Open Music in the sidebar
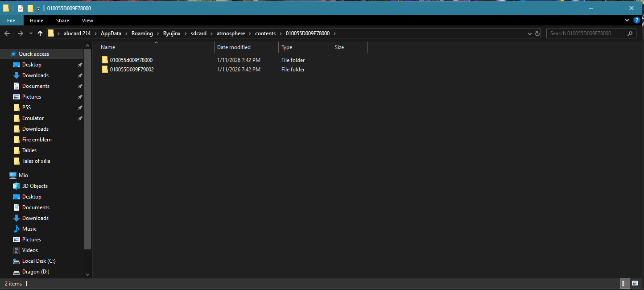Image resolution: width=644 pixels, height=290 pixels. [x=29, y=229]
